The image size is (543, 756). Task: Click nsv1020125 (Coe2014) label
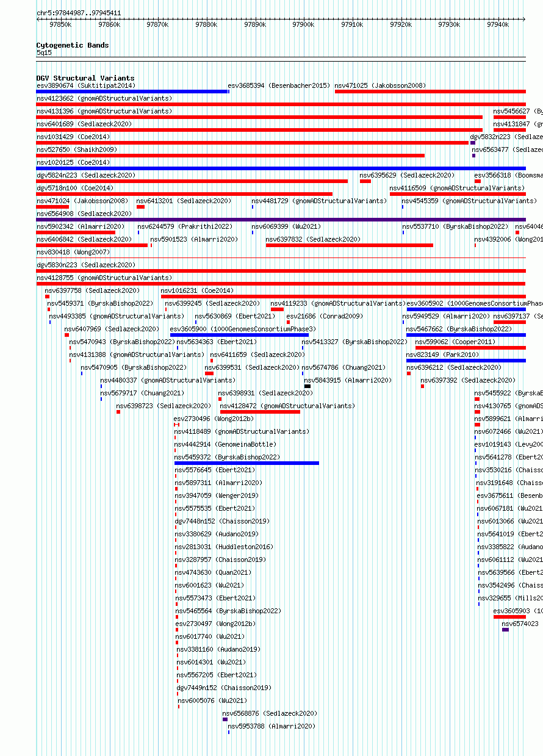(x=73, y=162)
